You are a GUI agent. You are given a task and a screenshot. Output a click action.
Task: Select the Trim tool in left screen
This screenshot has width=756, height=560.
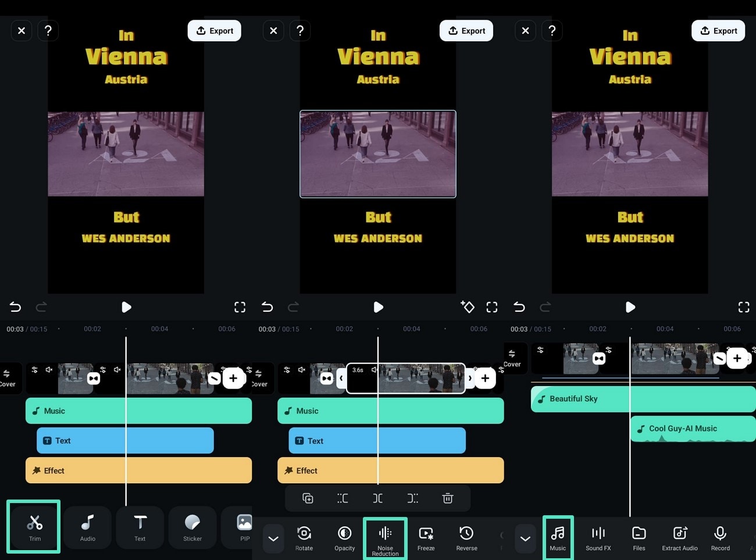tap(35, 526)
